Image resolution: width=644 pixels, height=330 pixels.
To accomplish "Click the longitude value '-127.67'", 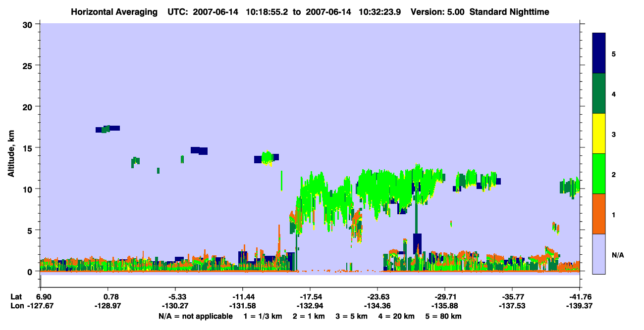I will click(x=41, y=306).
